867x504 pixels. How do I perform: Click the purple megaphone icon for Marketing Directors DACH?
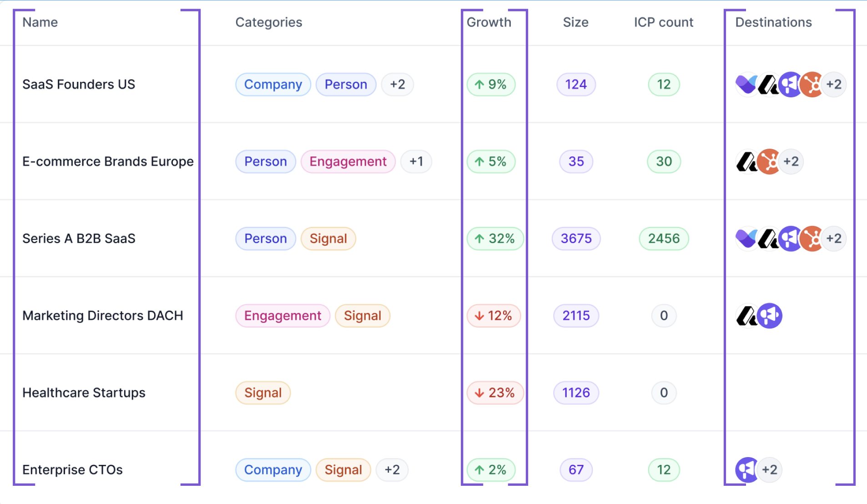tap(769, 315)
